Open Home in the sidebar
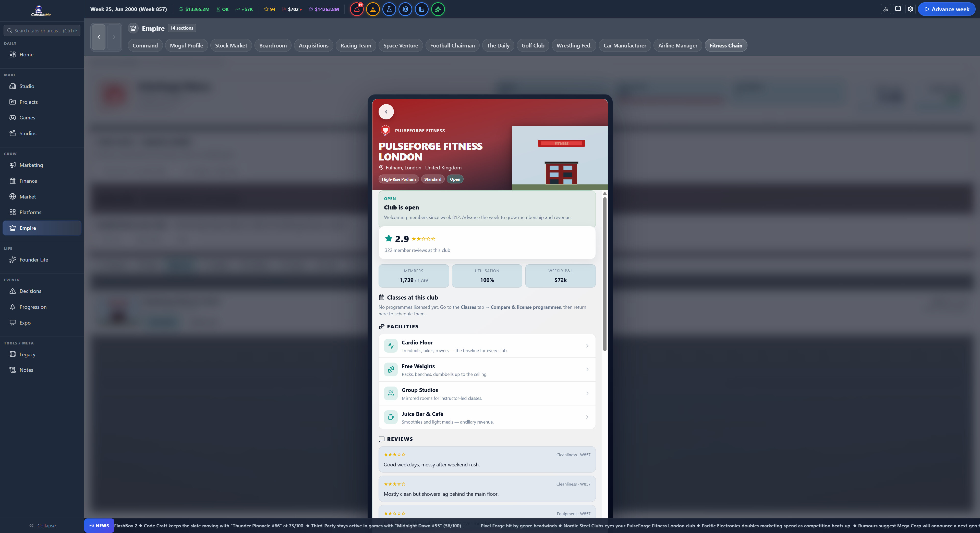The image size is (980, 533). coord(42,55)
